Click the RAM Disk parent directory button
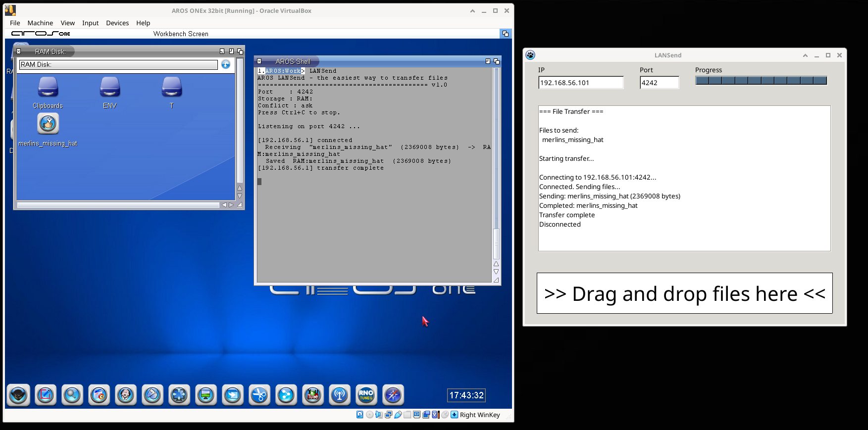Screen dimensions: 868x430 click(226, 64)
